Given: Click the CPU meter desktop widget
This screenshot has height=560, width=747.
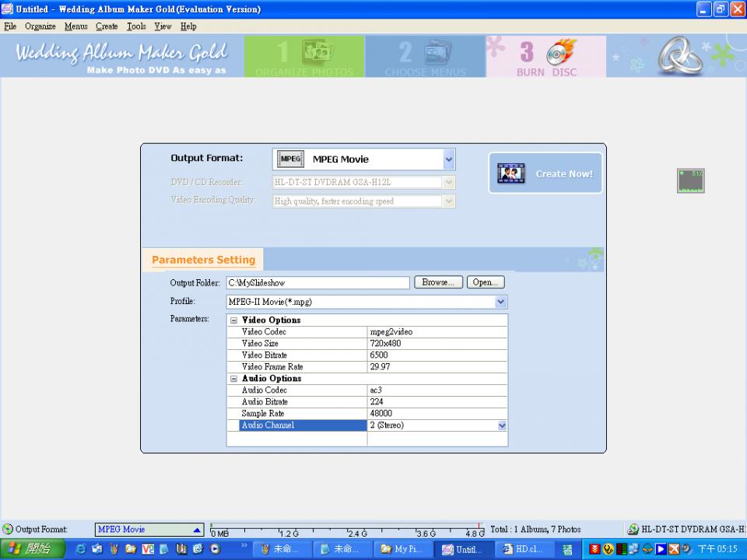Looking at the screenshot, I should point(690,180).
